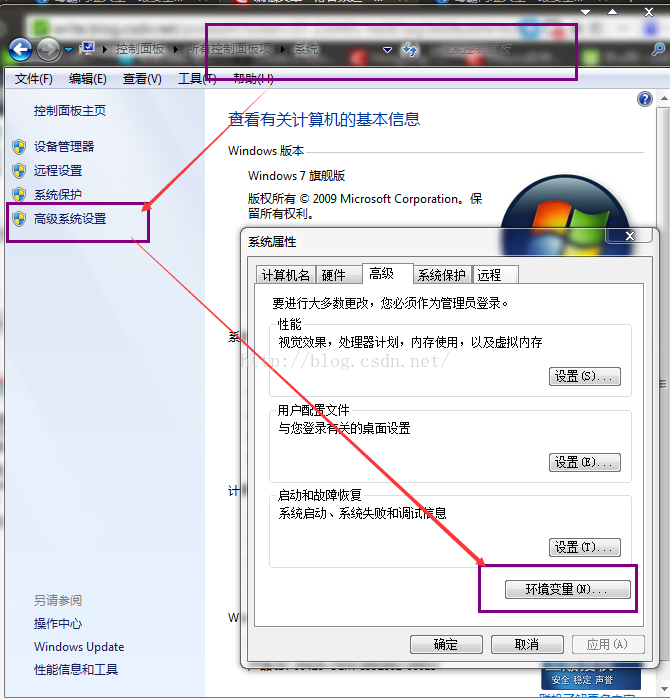Close the 系统属性 dialog
The image size is (670, 700).
click(x=629, y=236)
